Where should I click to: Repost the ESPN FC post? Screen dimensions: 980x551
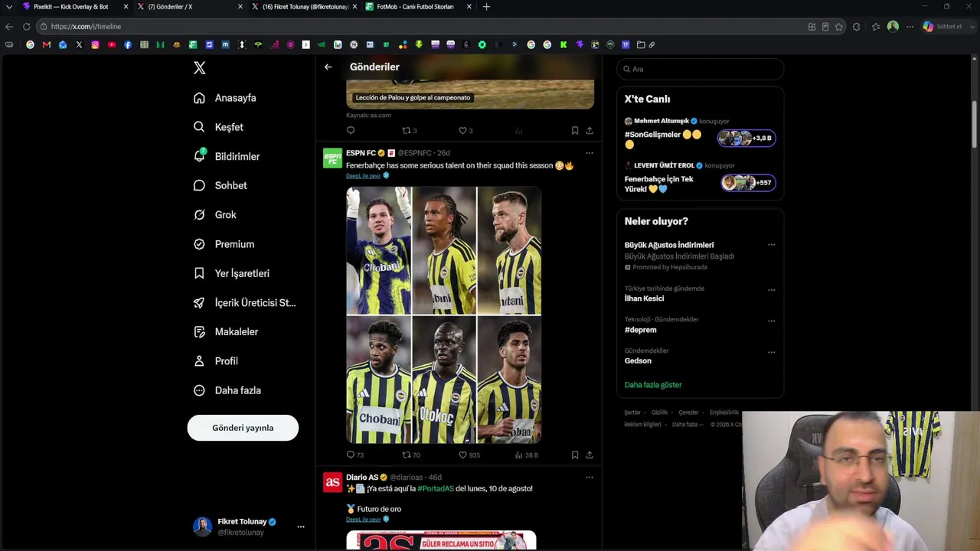pos(411,455)
